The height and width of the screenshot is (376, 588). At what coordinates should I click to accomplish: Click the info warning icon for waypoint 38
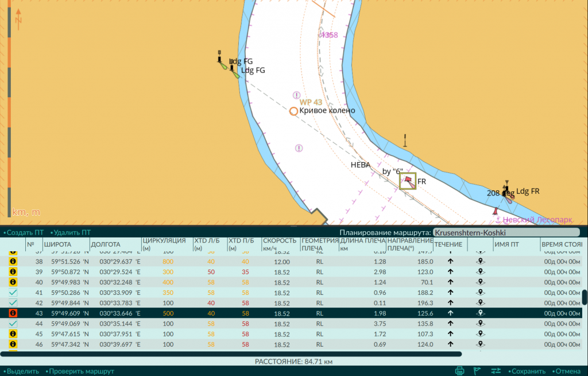[13, 262]
